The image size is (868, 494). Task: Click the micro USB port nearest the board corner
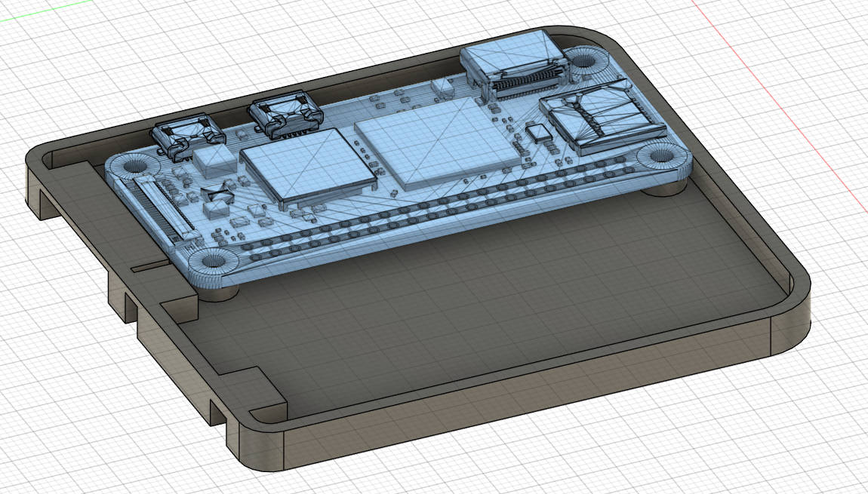click(x=188, y=138)
